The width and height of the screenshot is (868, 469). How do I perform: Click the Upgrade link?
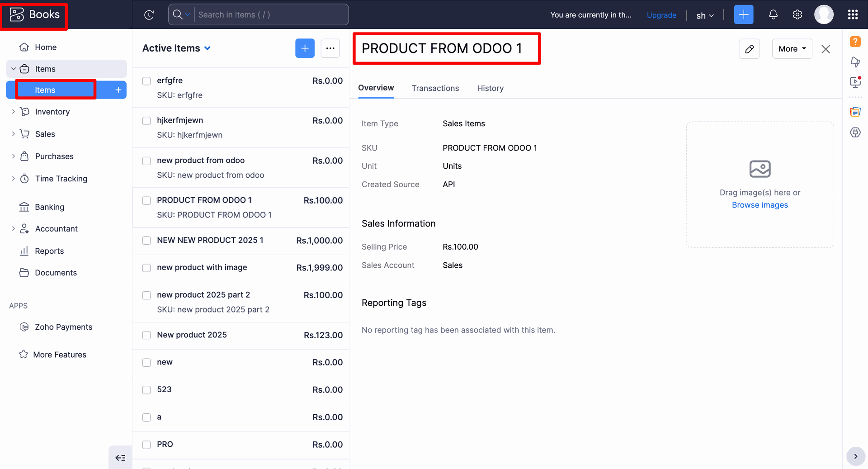(661, 15)
